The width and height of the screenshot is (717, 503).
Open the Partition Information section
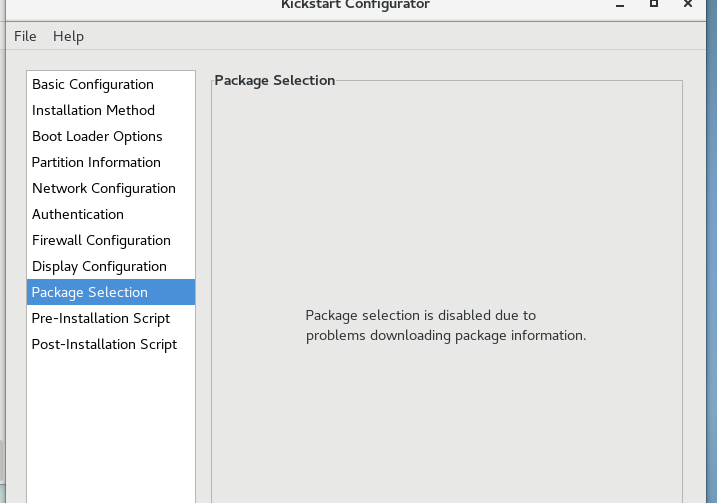point(111,162)
